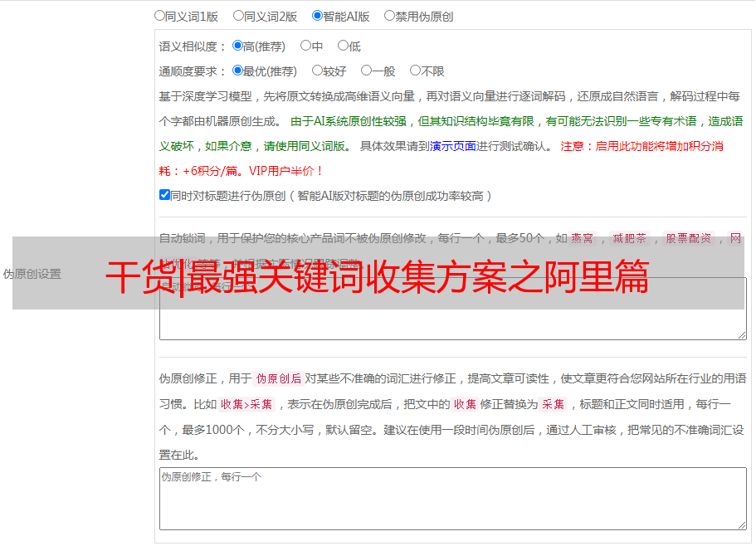Select the 同义词1版 radio option
The image size is (756, 546).
pyautogui.click(x=159, y=16)
